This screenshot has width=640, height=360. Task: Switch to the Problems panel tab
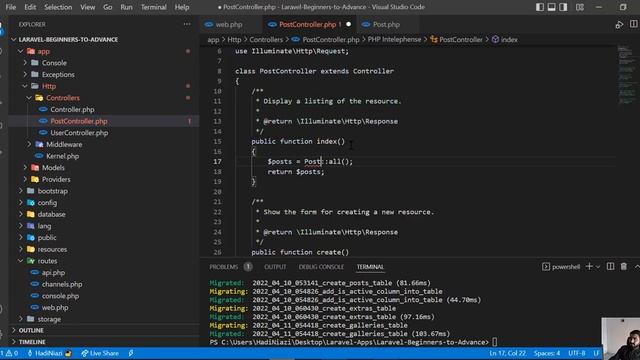(224, 267)
